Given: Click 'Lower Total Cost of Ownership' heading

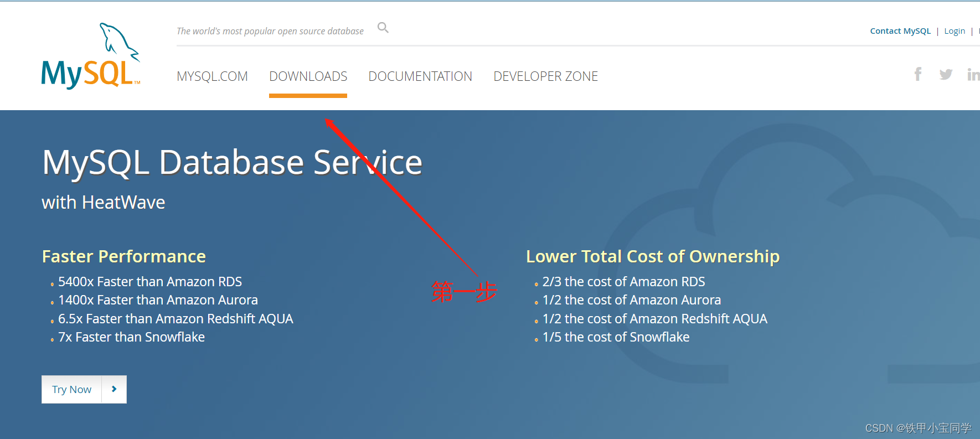Looking at the screenshot, I should pyautogui.click(x=653, y=256).
